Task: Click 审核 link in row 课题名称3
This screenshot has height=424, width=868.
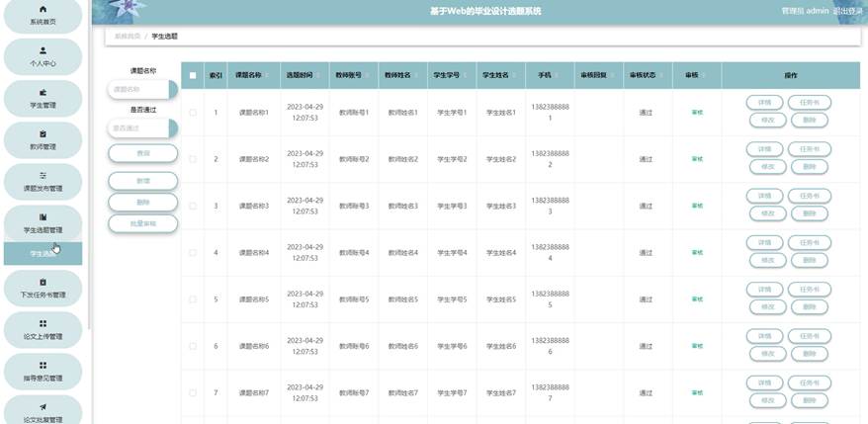Action: point(698,206)
